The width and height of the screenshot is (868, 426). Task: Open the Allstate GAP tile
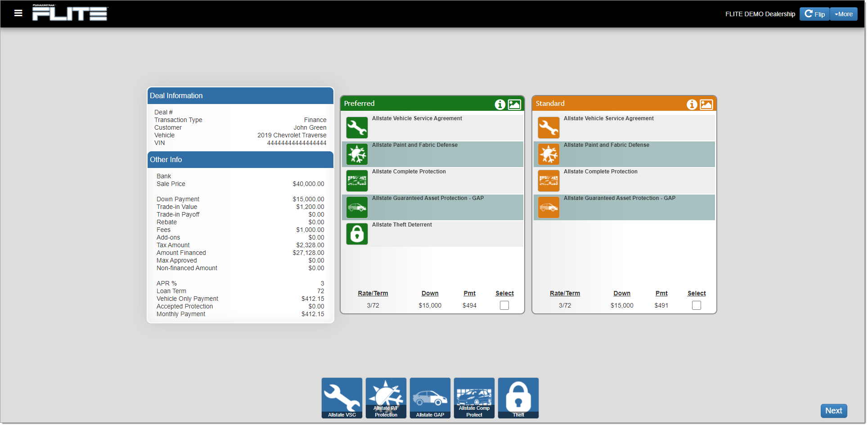click(x=430, y=398)
